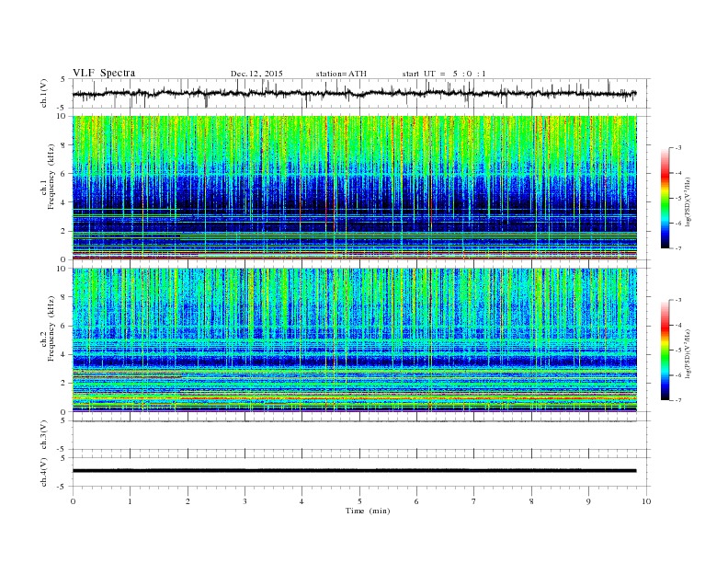Image resolution: width=728 pixels, height=563 pixels.
Task: Click the ch.4 voltage waveform band
Action: tap(355, 471)
